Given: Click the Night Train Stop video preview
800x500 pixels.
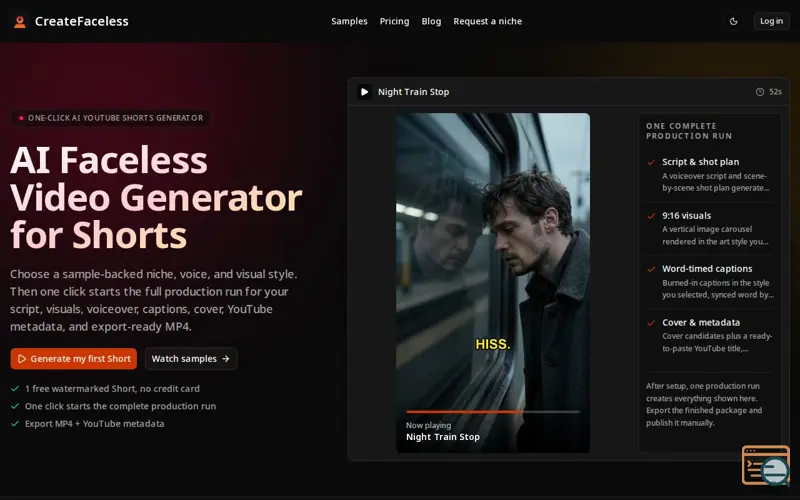Looking at the screenshot, I should (493, 283).
